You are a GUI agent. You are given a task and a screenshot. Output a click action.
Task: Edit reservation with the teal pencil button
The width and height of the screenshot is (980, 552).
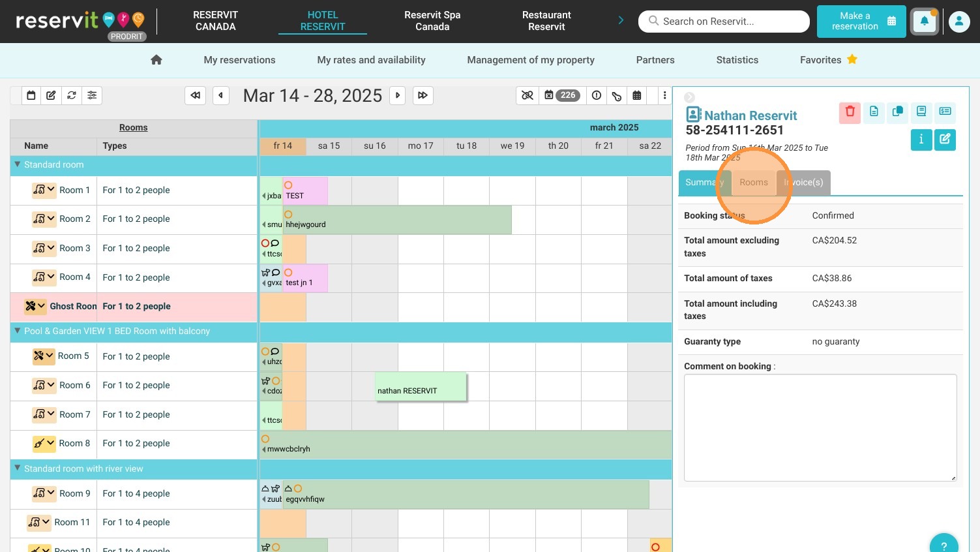click(x=945, y=139)
